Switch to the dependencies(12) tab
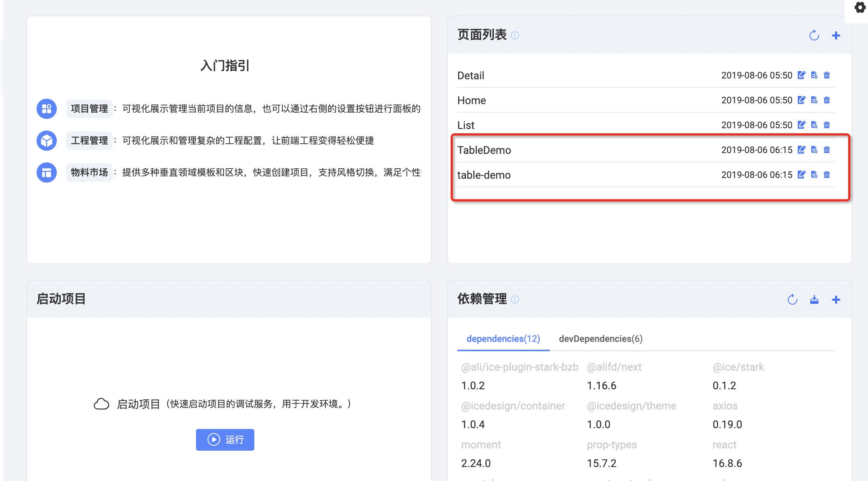The width and height of the screenshot is (868, 481). [x=503, y=339]
